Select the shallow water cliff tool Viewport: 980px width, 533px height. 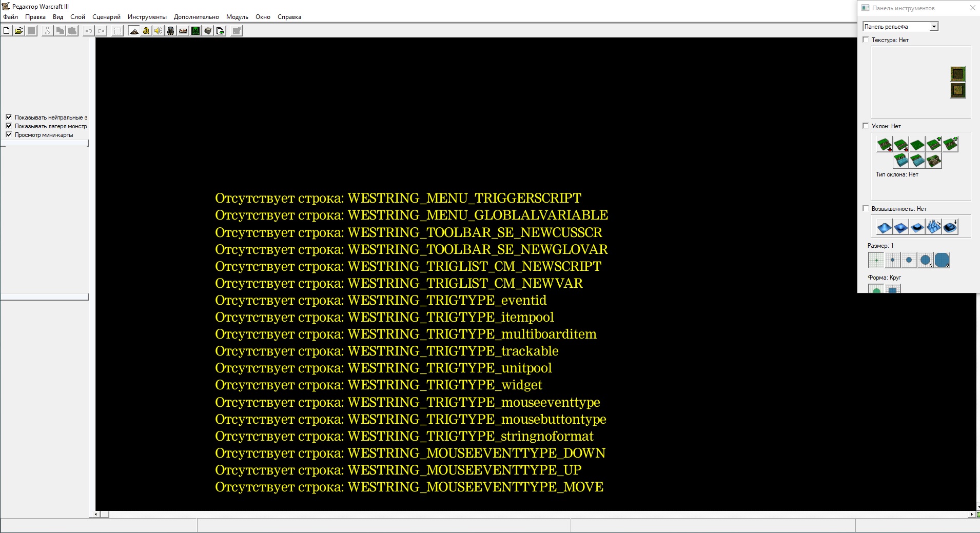pos(917,161)
